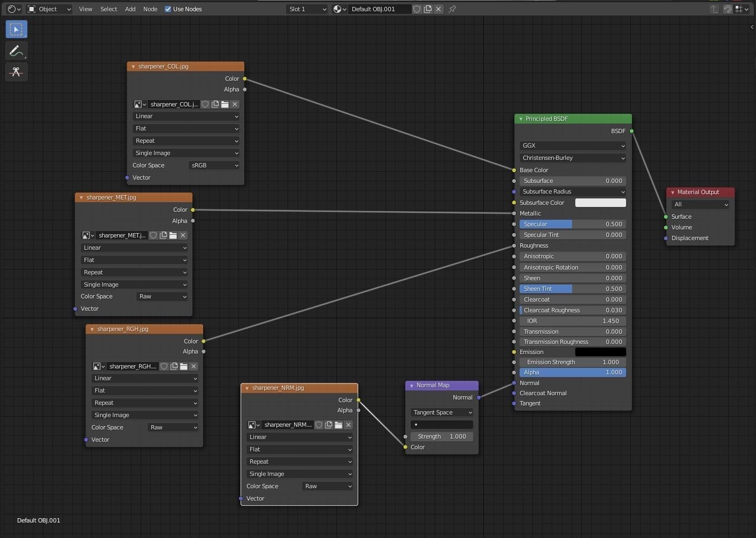Collapse the sharpener_MET.jpg node
The height and width of the screenshot is (538, 756).
click(x=81, y=198)
